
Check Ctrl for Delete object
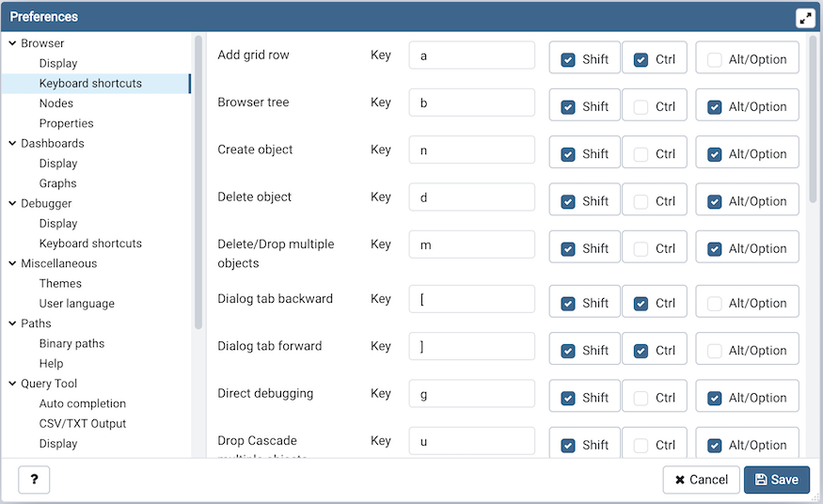coord(641,201)
